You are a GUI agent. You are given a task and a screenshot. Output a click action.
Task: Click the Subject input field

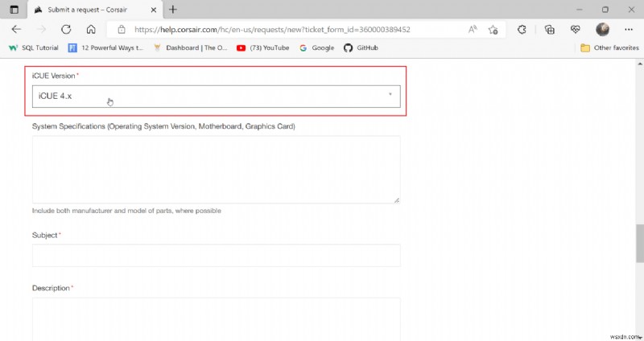pos(216,255)
